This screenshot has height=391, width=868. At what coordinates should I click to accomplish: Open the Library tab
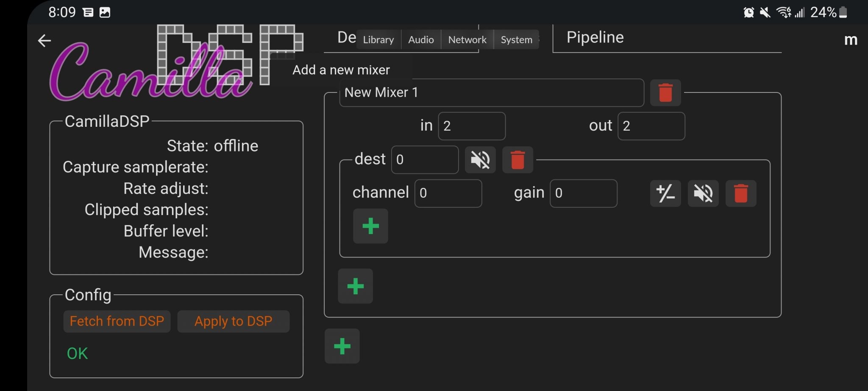[x=378, y=39]
